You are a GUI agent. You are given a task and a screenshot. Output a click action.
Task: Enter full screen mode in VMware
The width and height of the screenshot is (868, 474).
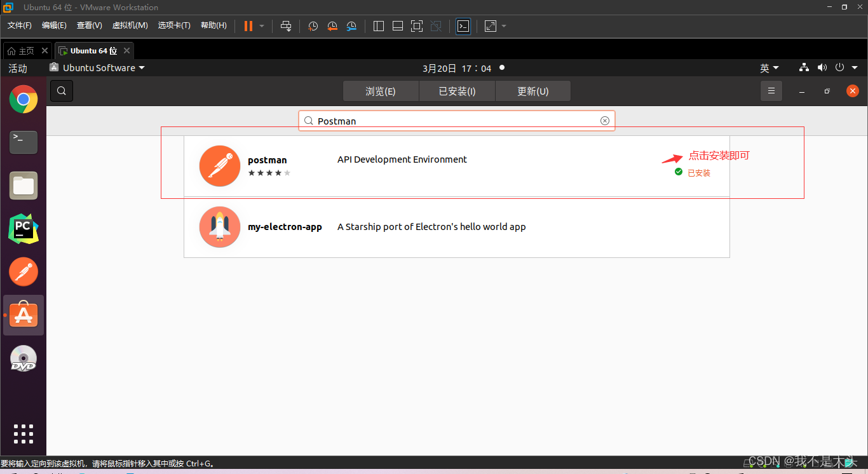coord(417,26)
